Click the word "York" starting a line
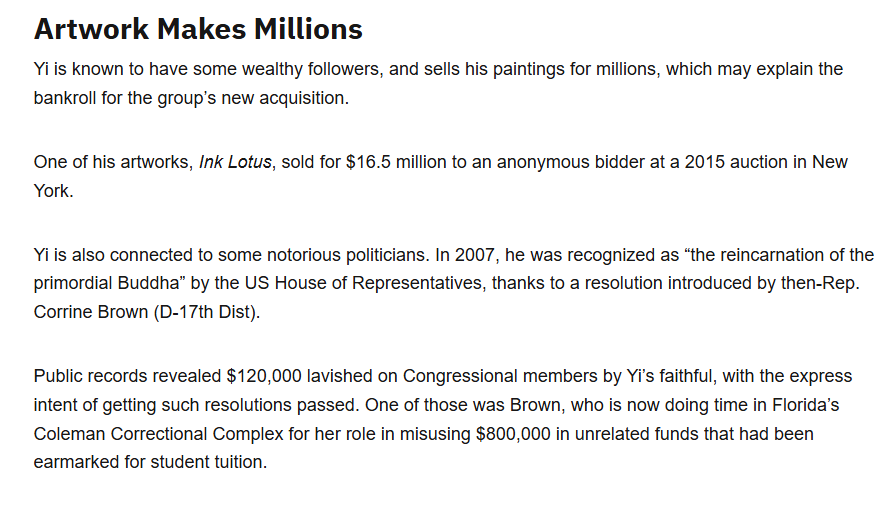 point(52,190)
